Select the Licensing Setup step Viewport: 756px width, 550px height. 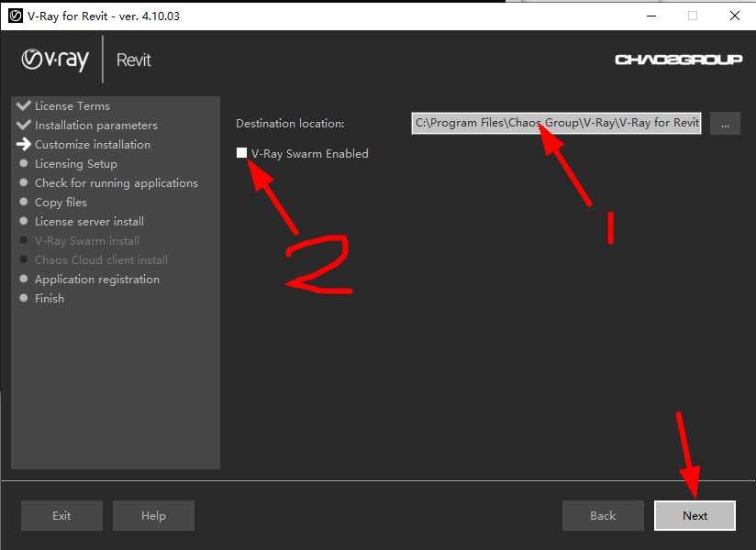[76, 164]
